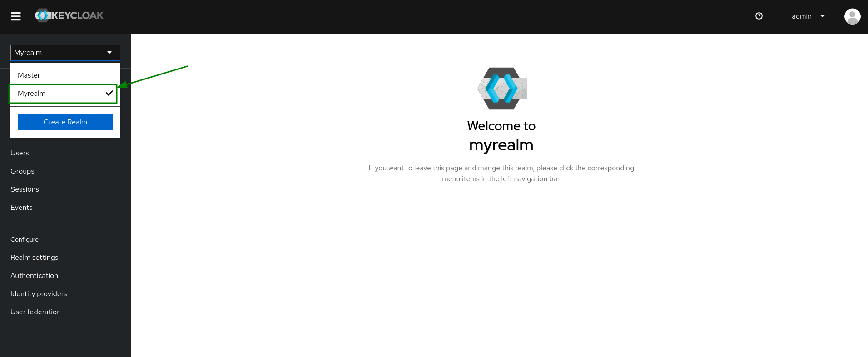Navigate to Events
Image resolution: width=868 pixels, height=357 pixels.
click(21, 208)
